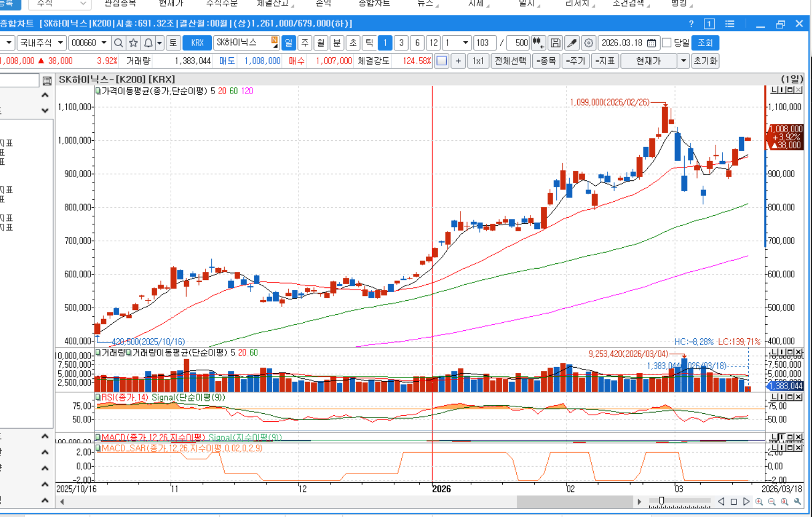Click the blue square layout icon
The height and width of the screenshot is (517, 812).
point(442,61)
